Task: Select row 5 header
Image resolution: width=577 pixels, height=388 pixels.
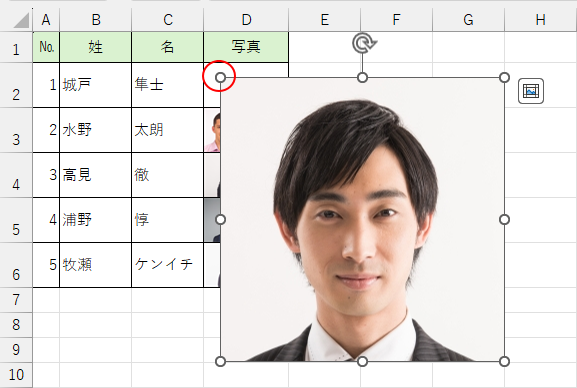Action: 16,220
